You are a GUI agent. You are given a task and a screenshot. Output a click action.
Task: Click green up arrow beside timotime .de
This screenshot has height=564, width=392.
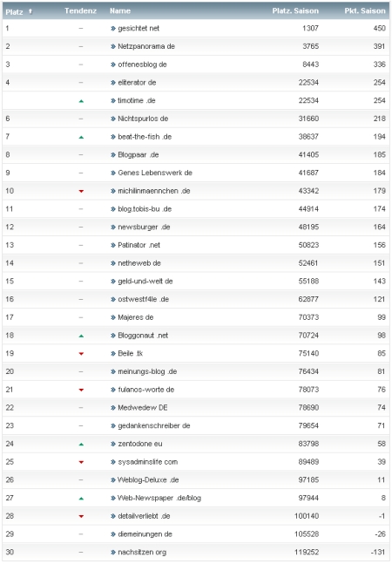point(81,101)
